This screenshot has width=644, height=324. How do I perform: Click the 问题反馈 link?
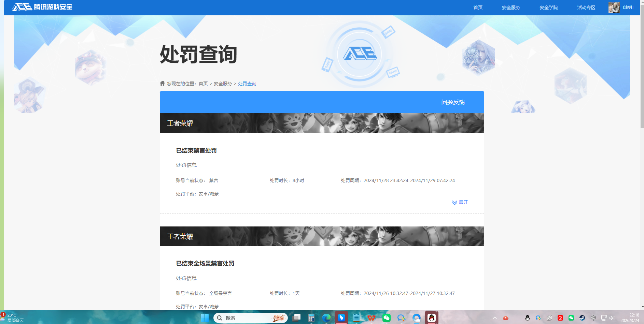pyautogui.click(x=453, y=102)
